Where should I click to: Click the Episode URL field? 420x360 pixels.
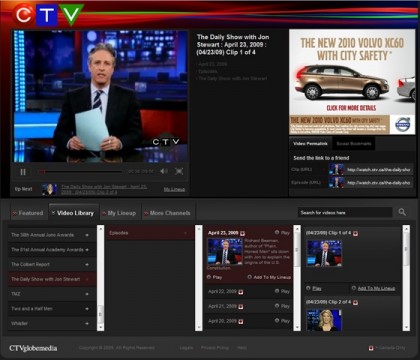[x=379, y=183]
